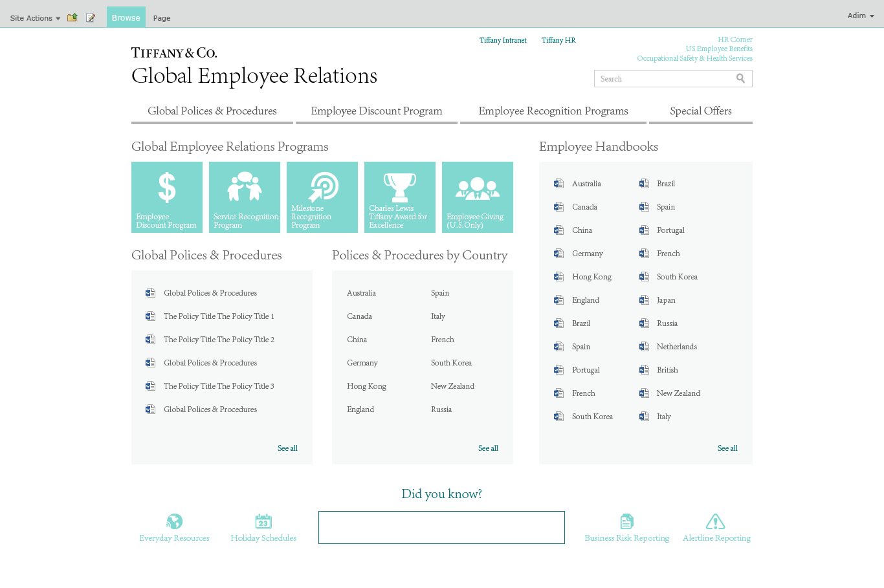884x588 pixels.
Task: Open Special Offers nav menu
Action: [701, 111]
